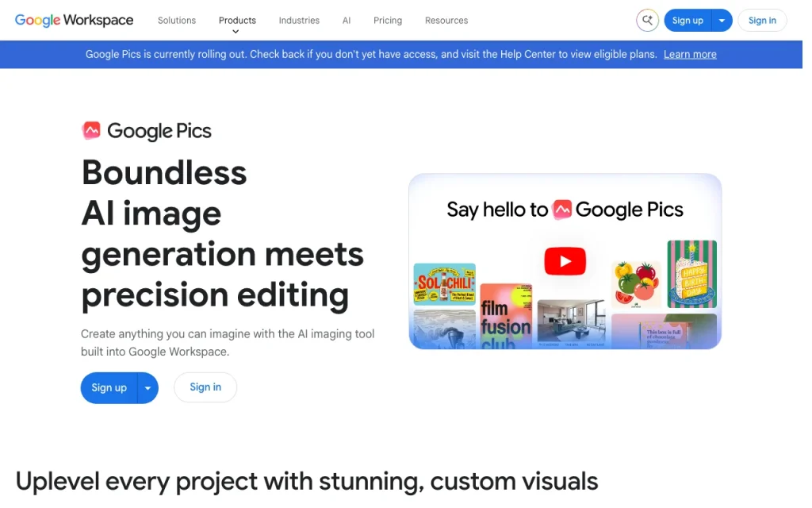
Task: Open the Industries menu
Action: pos(299,20)
